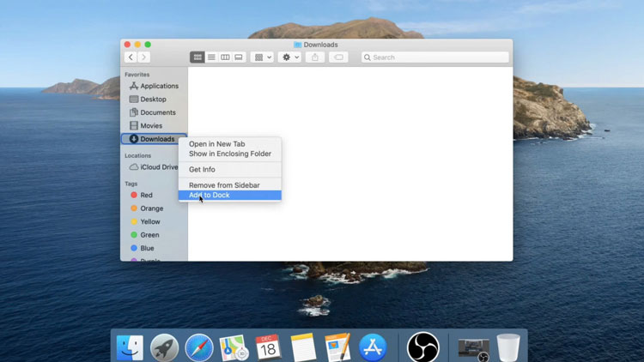Switch to column view
The image size is (644, 362).
[225, 57]
